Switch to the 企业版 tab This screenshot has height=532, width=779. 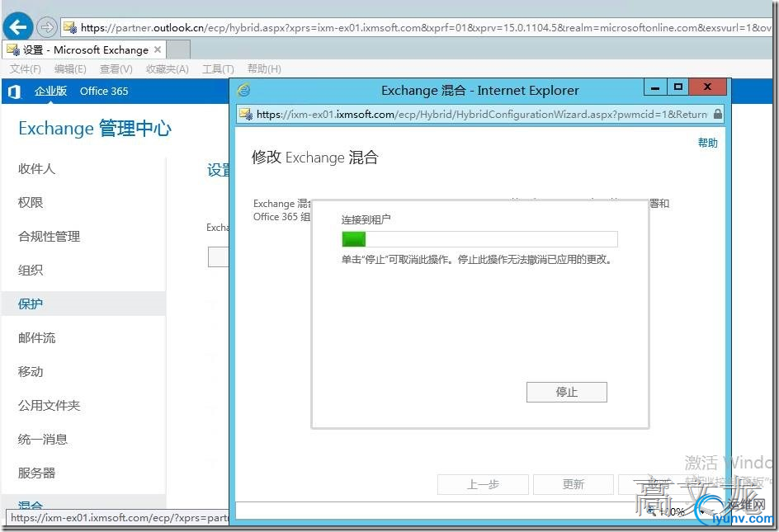[x=50, y=91]
